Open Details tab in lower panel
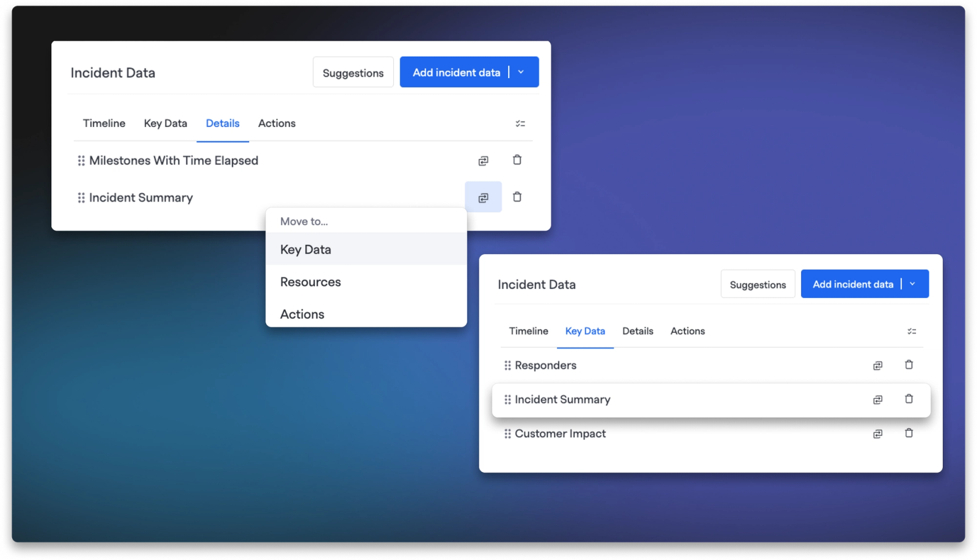 click(x=637, y=331)
